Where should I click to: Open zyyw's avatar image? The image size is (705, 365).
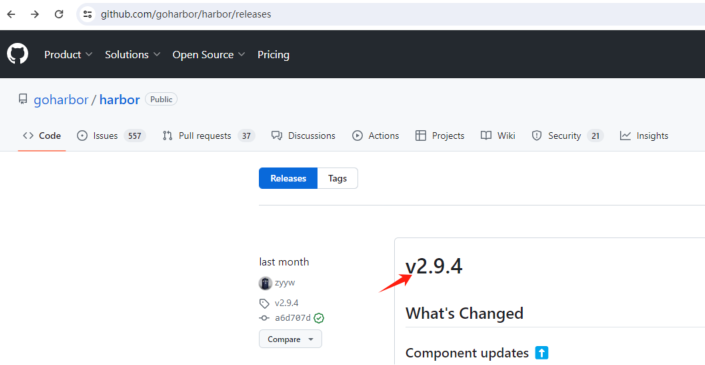click(x=265, y=283)
